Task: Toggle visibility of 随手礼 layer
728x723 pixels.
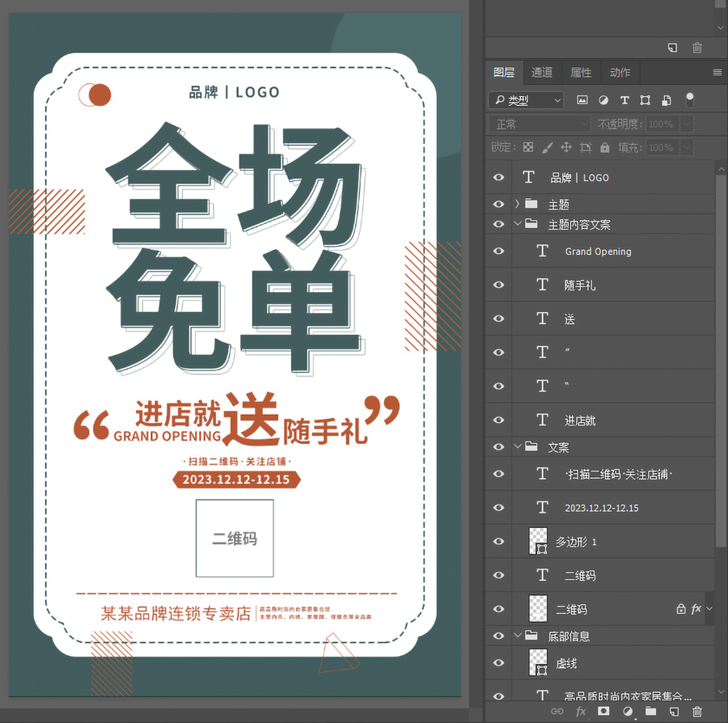Action: tap(498, 285)
